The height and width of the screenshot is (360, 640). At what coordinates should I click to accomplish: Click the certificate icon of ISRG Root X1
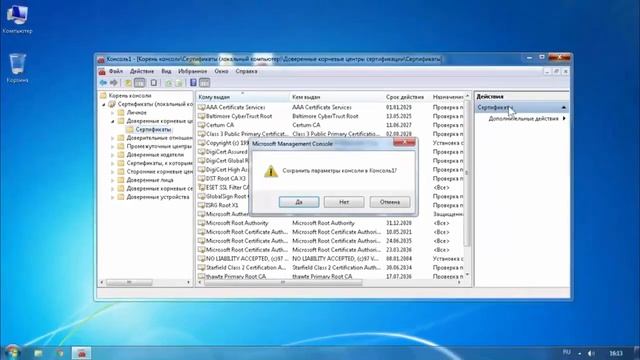202,205
